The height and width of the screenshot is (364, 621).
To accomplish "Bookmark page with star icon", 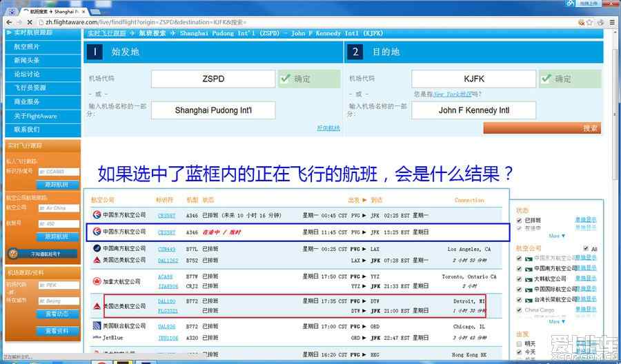I will (x=590, y=23).
